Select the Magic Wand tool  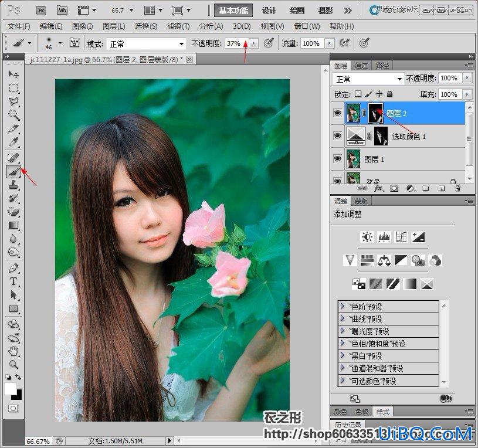(13, 115)
